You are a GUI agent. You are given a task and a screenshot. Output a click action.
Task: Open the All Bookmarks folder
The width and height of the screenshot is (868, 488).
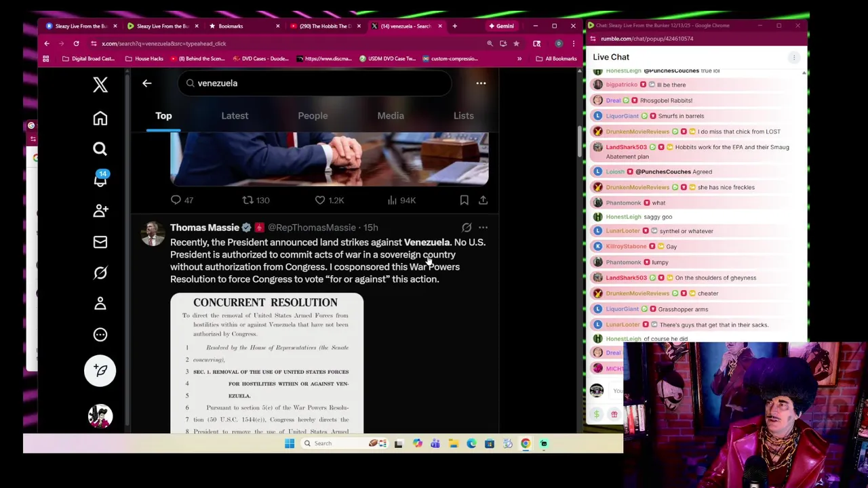coord(556,59)
